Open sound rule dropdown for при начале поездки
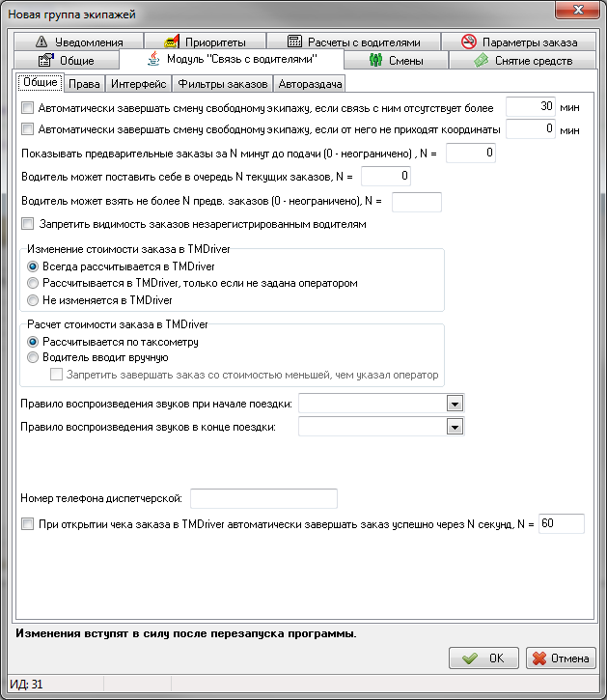 coord(455,404)
